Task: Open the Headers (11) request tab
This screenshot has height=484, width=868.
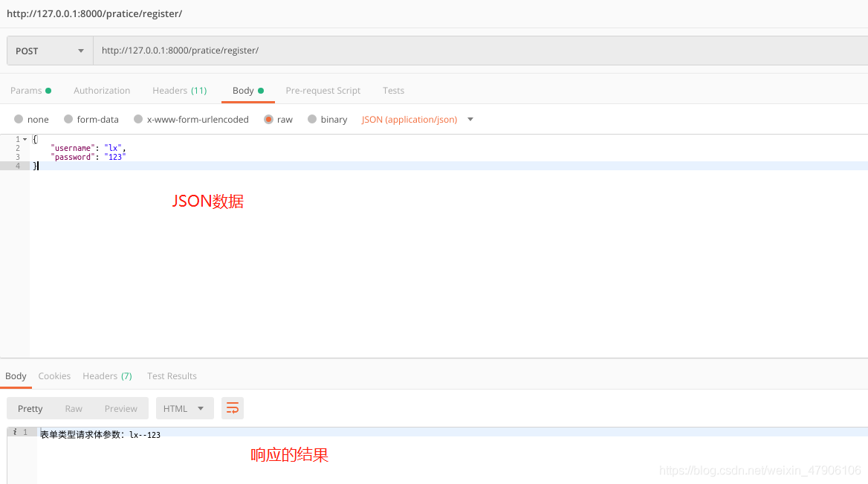Action: tap(179, 90)
